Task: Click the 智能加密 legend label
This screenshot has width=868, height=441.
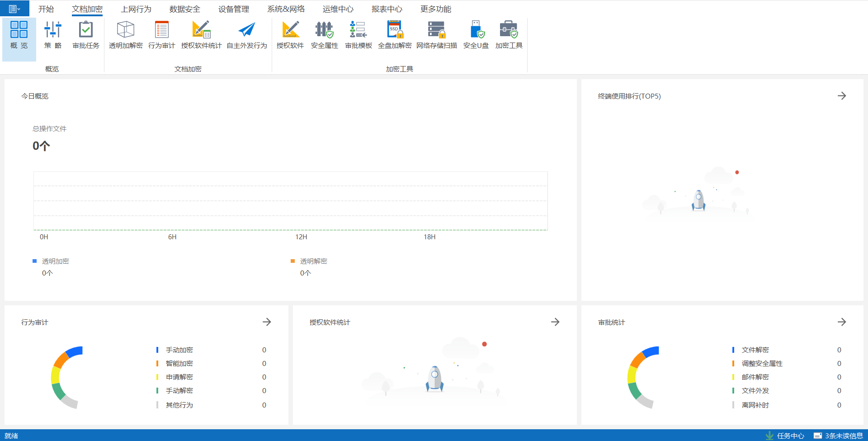Action: (x=179, y=364)
